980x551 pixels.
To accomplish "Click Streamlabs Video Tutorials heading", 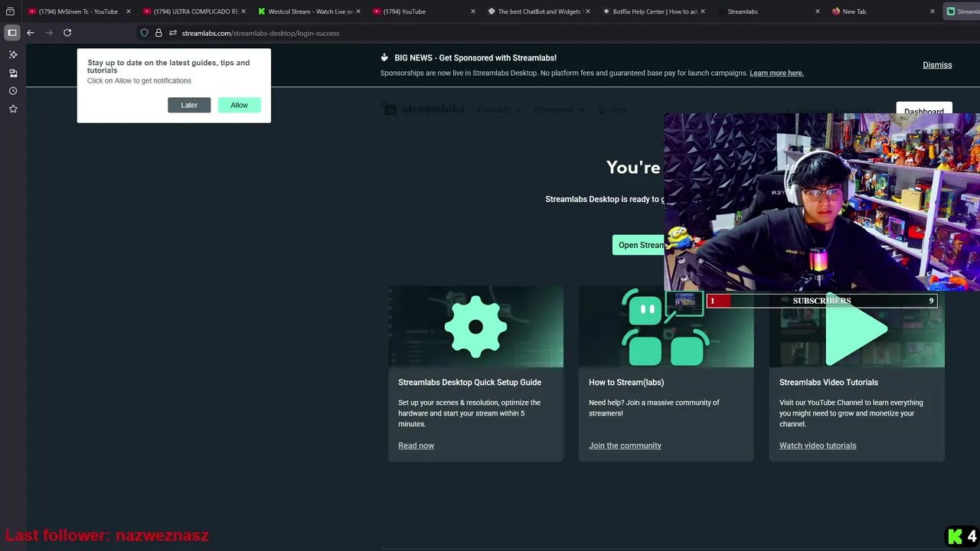I will (828, 382).
